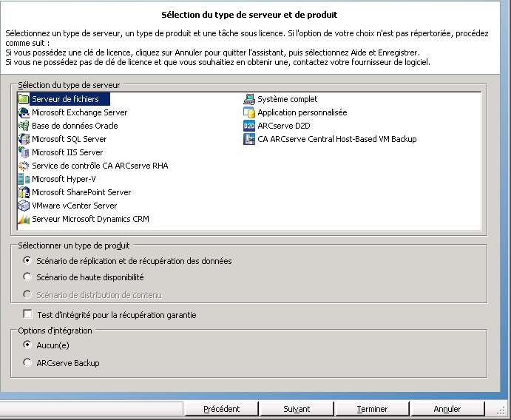Click the Système complet computer icon
The width and height of the screenshot is (511, 420).
click(x=249, y=99)
